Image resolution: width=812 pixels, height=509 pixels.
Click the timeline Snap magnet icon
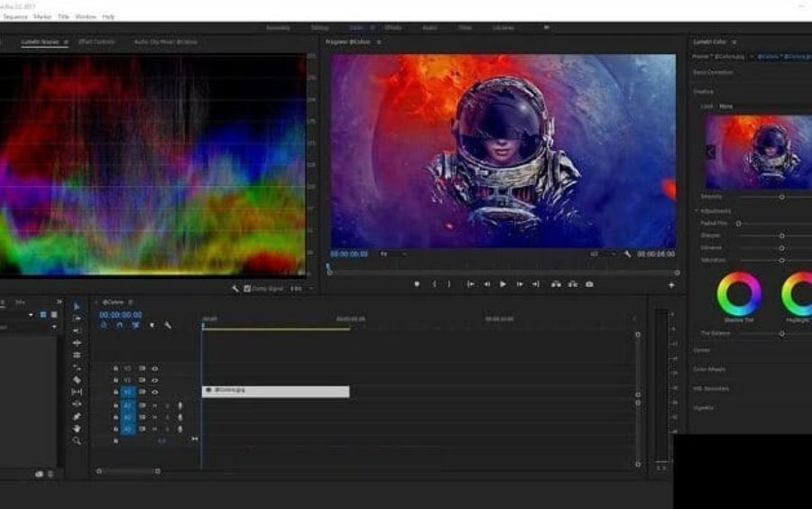pyautogui.click(x=120, y=325)
